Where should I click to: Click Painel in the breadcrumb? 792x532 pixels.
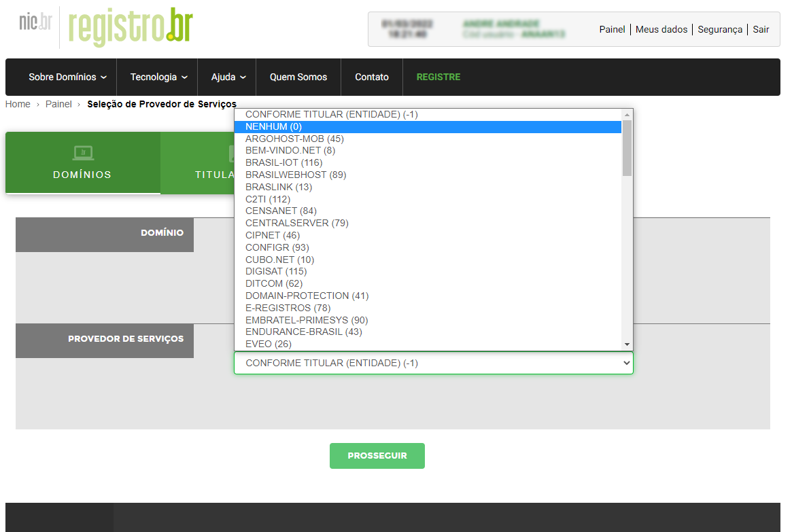tap(58, 104)
